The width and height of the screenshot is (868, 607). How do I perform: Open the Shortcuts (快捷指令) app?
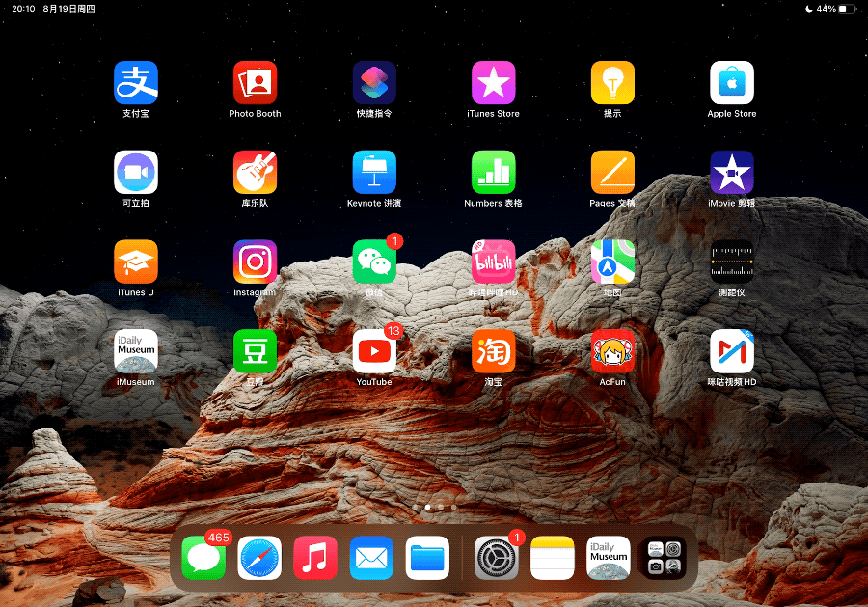374,83
